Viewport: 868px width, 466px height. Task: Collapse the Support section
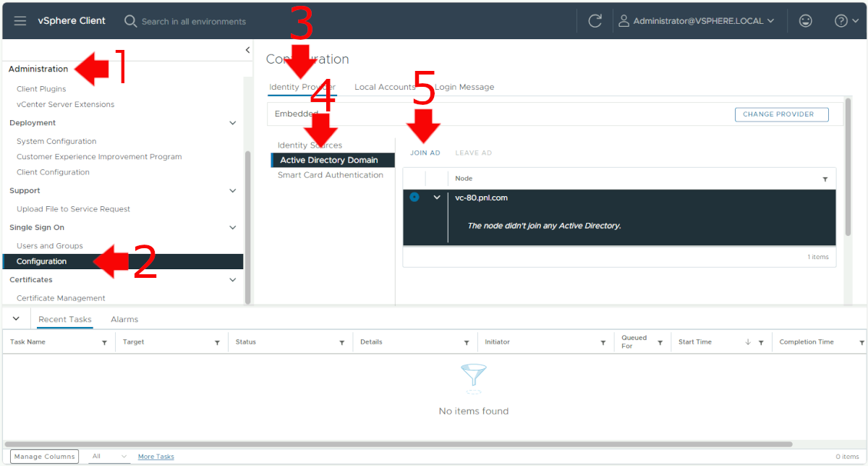233,191
